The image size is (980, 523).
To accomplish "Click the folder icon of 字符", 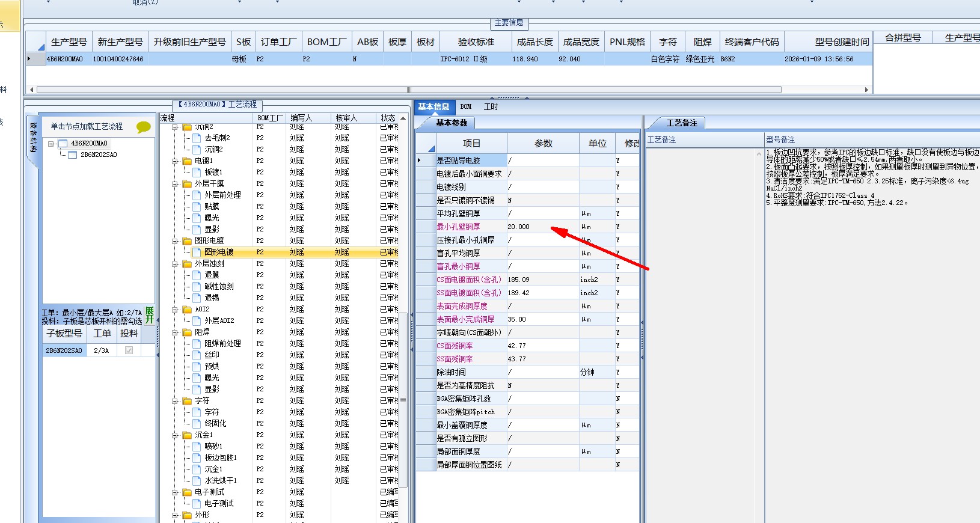I will (187, 401).
